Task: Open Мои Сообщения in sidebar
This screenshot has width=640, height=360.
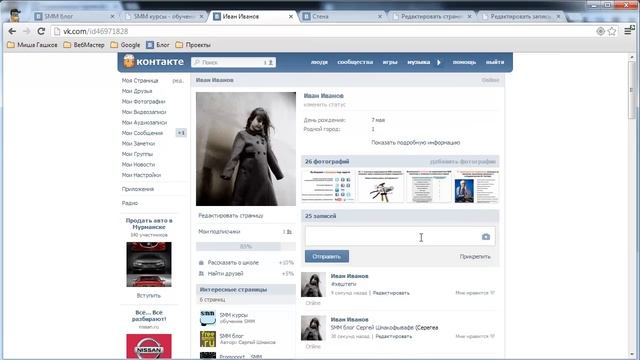Action: pyautogui.click(x=142, y=133)
